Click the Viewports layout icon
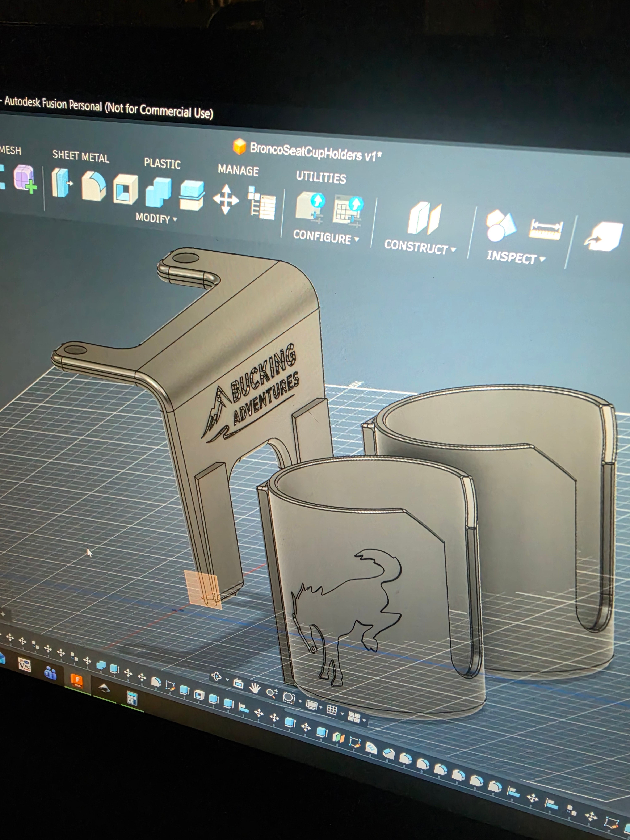630x840 pixels. [x=354, y=717]
